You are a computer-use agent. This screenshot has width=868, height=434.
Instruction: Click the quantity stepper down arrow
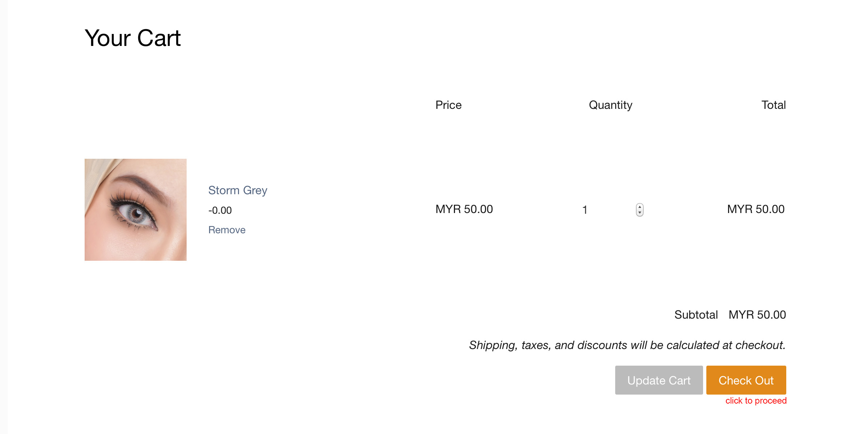639,213
